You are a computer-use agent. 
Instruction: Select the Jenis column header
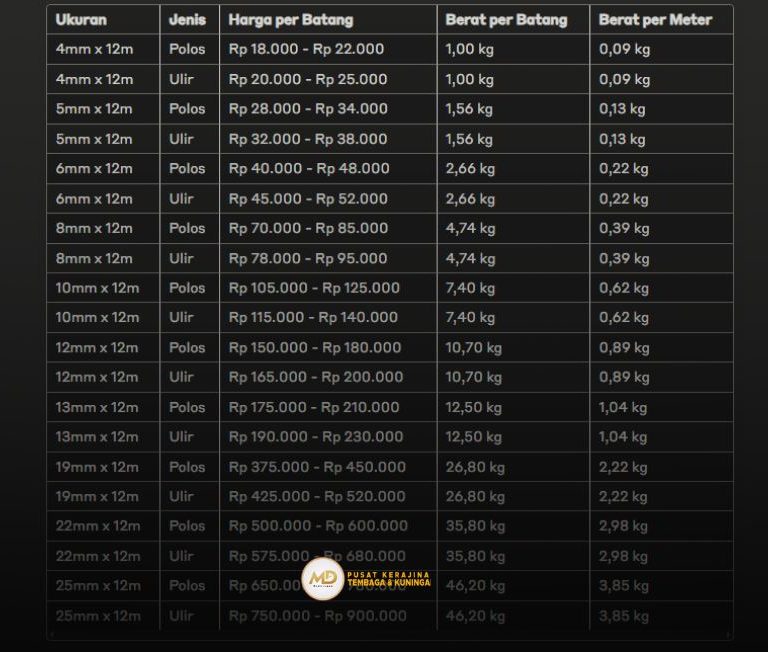(x=187, y=20)
